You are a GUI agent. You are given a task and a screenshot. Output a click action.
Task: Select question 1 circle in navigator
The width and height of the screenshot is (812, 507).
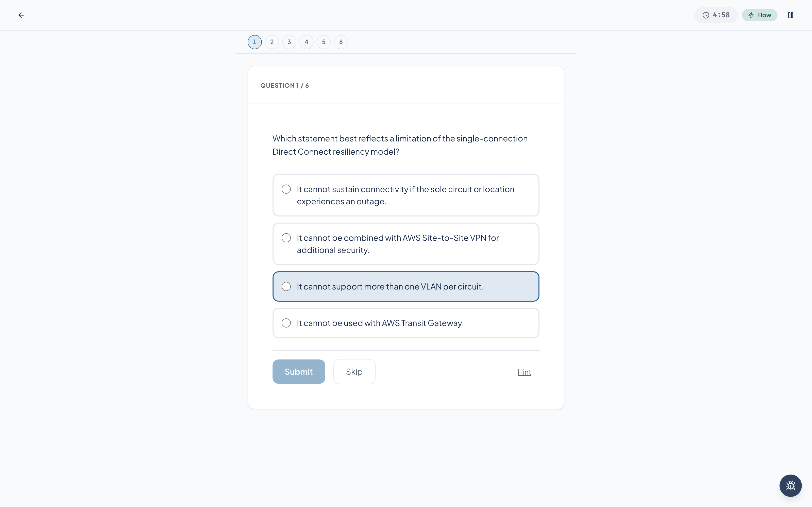pos(255,42)
